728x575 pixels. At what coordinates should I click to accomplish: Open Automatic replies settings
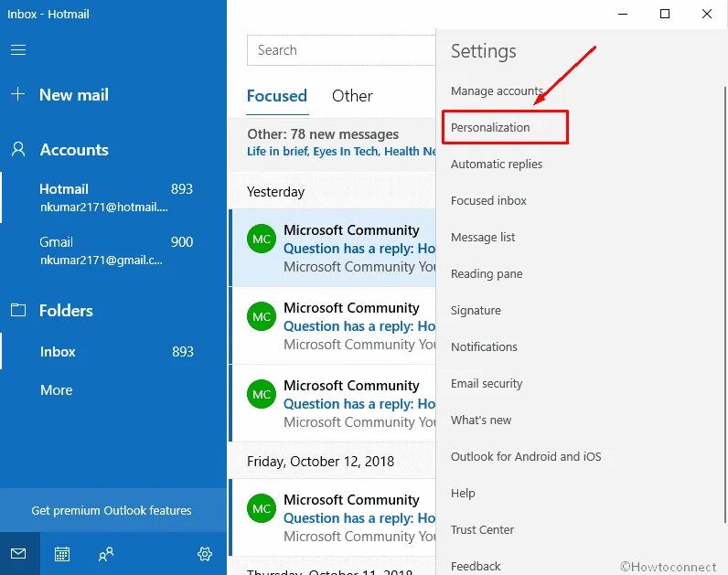(x=497, y=164)
